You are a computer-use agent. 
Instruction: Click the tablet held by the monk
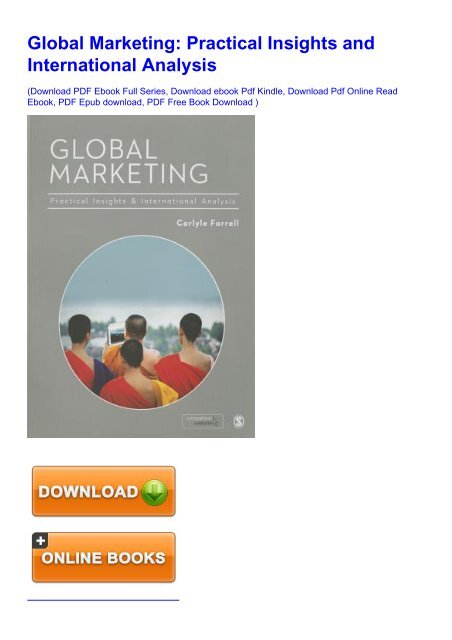pos(116,333)
